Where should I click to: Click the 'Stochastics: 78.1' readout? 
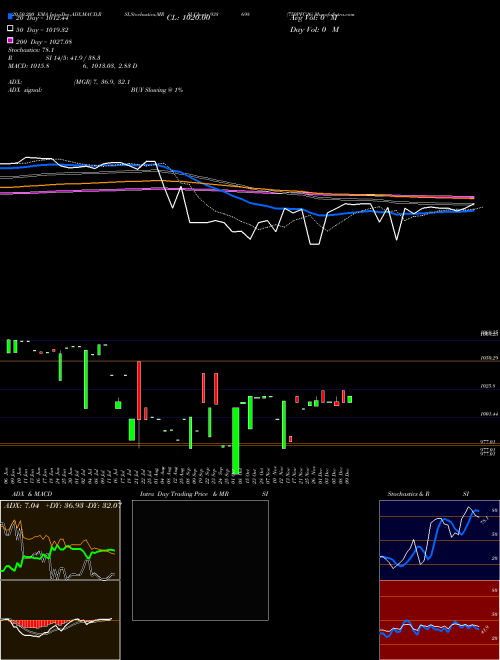(30, 50)
